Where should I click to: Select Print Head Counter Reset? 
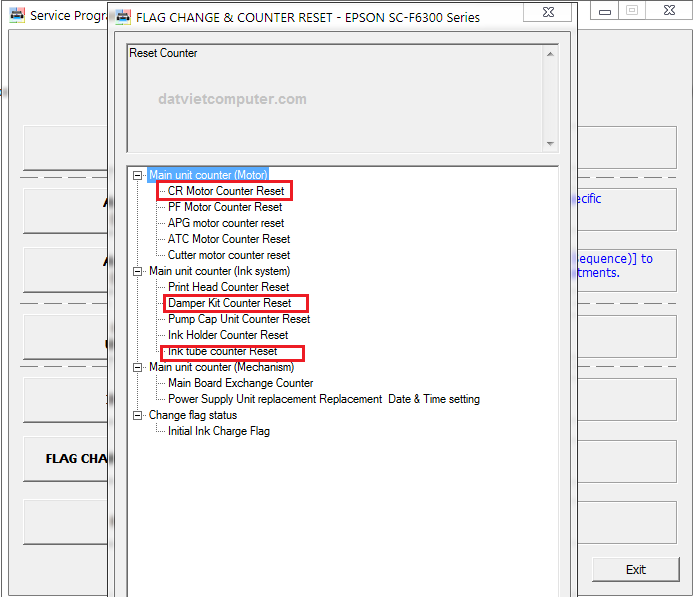tap(228, 287)
